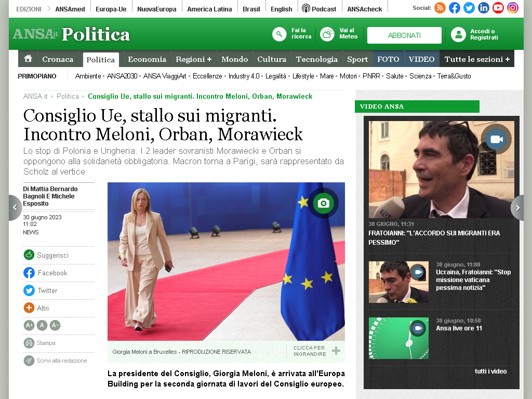Go to next article with right arrow
Viewport: 532px width, 399px height.
pyautogui.click(x=517, y=208)
